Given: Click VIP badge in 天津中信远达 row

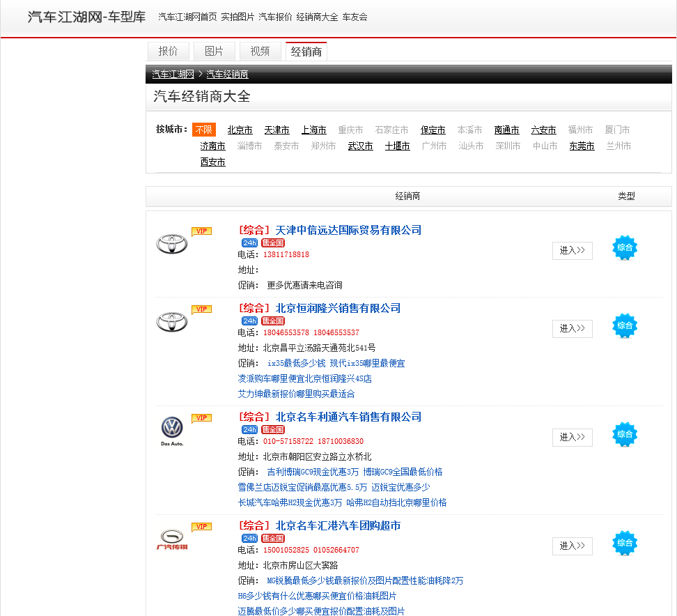Looking at the screenshot, I should [201, 231].
